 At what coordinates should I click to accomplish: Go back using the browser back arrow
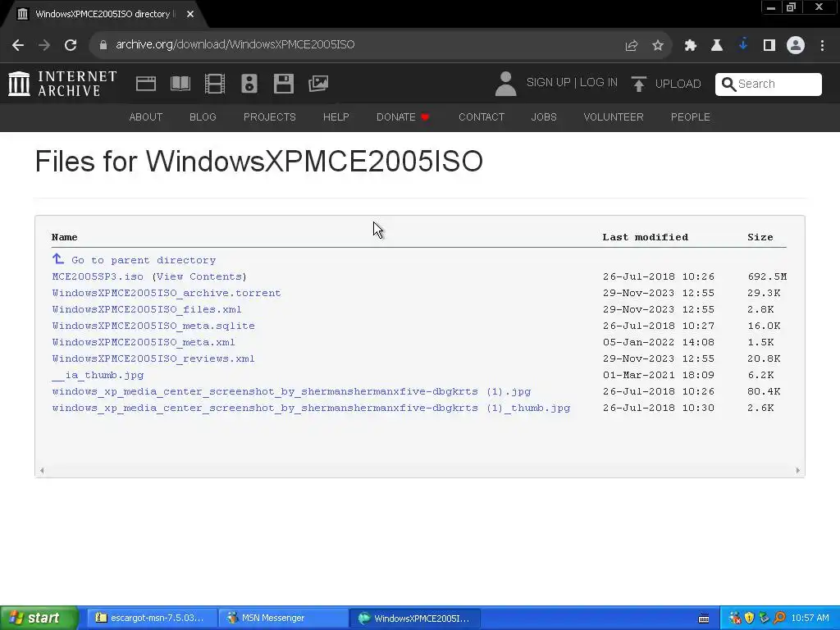(x=18, y=45)
